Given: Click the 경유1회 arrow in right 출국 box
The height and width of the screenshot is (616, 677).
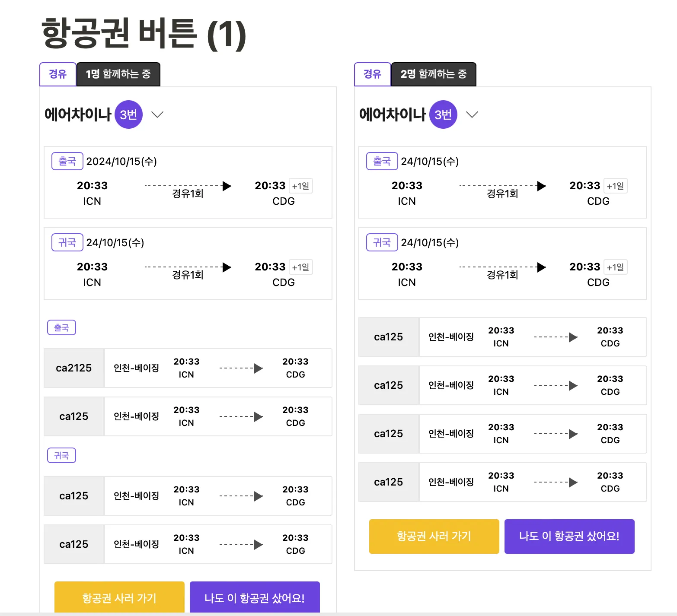Looking at the screenshot, I should coord(502,187).
